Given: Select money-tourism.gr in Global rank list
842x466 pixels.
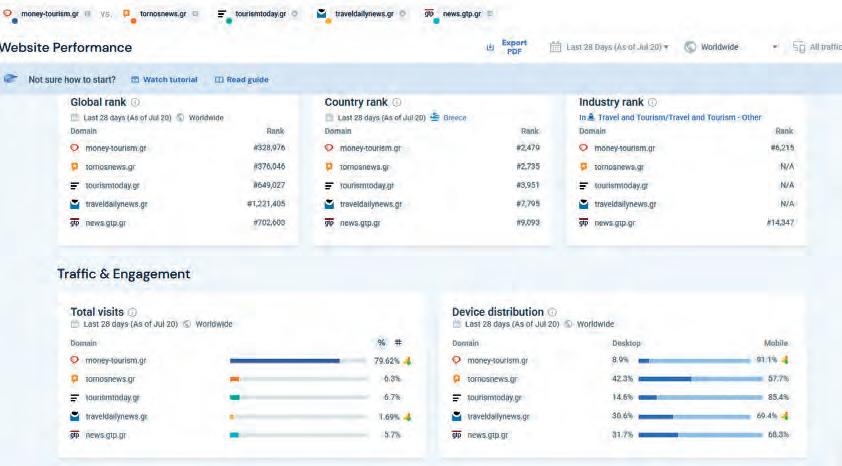Looking at the screenshot, I should click(115, 148).
